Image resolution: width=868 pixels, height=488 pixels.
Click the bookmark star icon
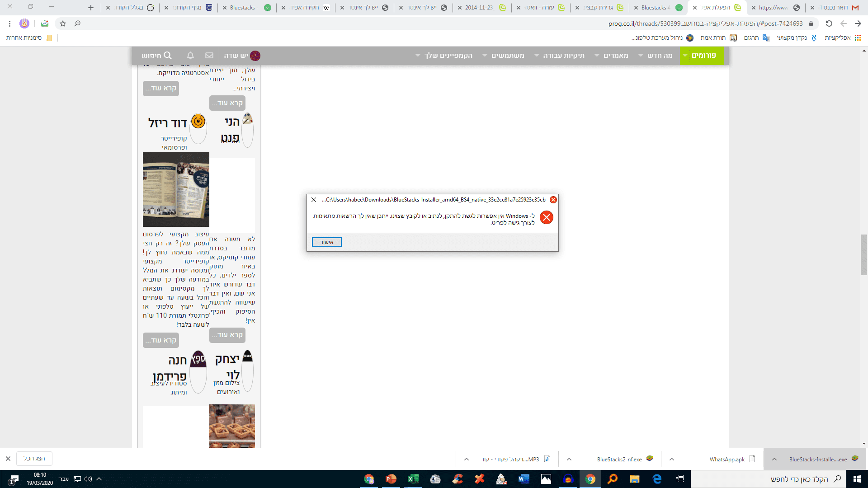point(63,23)
